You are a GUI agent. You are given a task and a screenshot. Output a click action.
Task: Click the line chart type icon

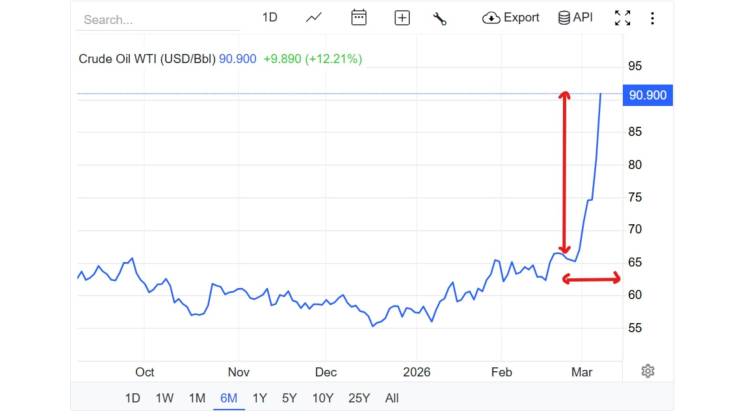click(x=314, y=18)
